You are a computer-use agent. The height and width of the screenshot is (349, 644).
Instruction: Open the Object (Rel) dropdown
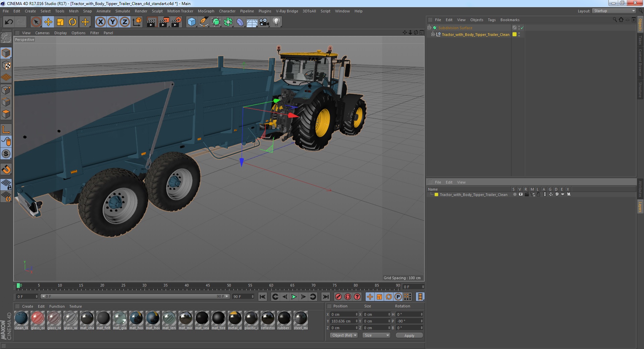coord(344,335)
